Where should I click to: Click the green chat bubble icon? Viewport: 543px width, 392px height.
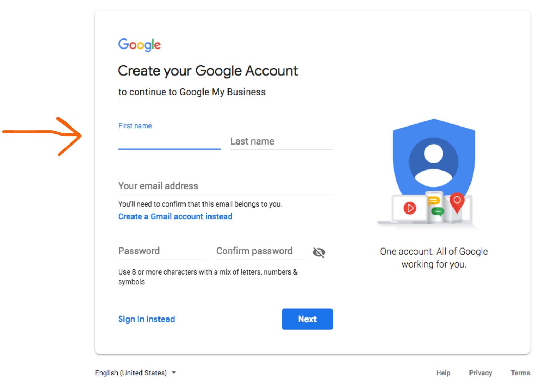point(438,211)
